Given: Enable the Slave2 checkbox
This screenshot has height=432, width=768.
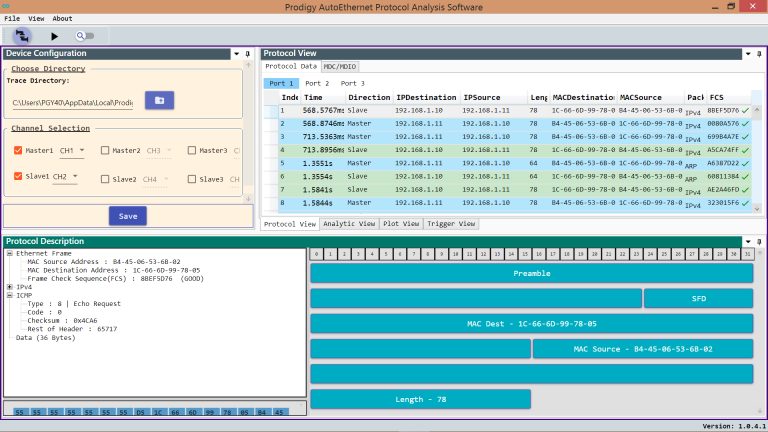Looking at the screenshot, I should [x=105, y=179].
